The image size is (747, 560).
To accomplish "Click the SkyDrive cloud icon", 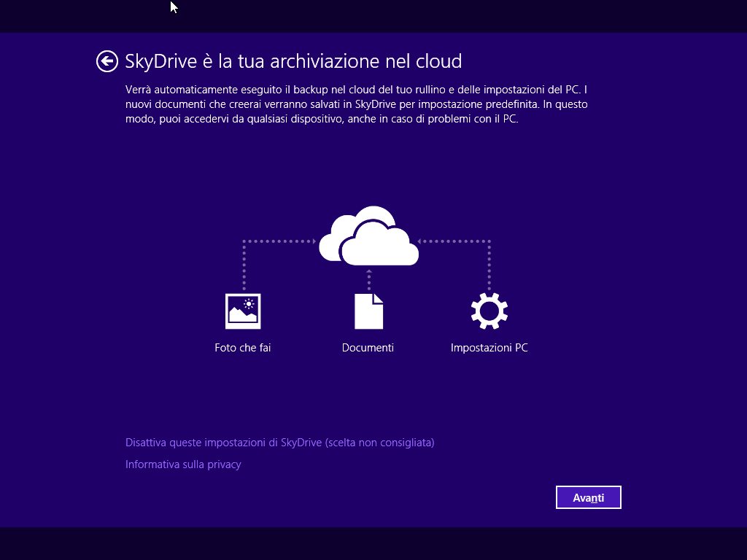I will tap(369, 236).
